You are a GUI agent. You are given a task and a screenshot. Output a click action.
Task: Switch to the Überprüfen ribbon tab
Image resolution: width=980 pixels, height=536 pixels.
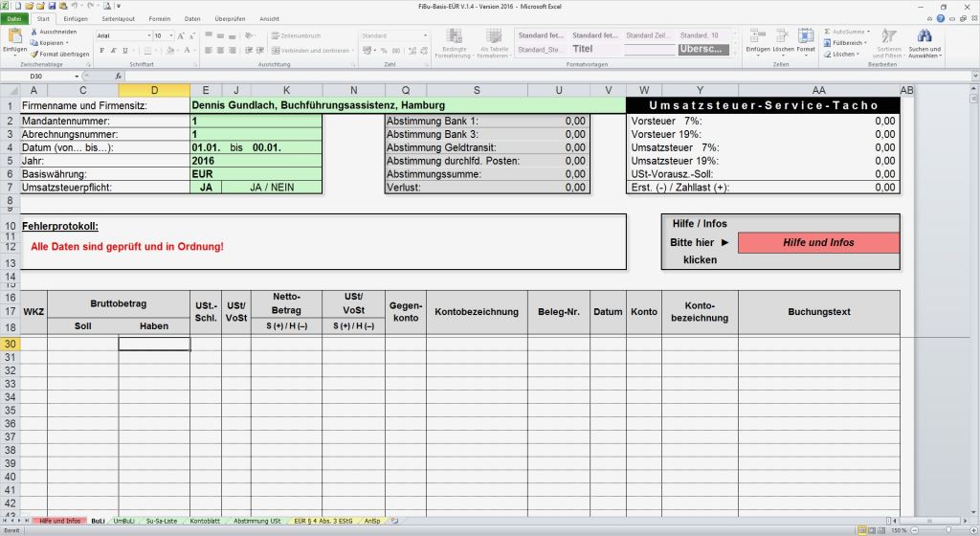[x=230, y=19]
